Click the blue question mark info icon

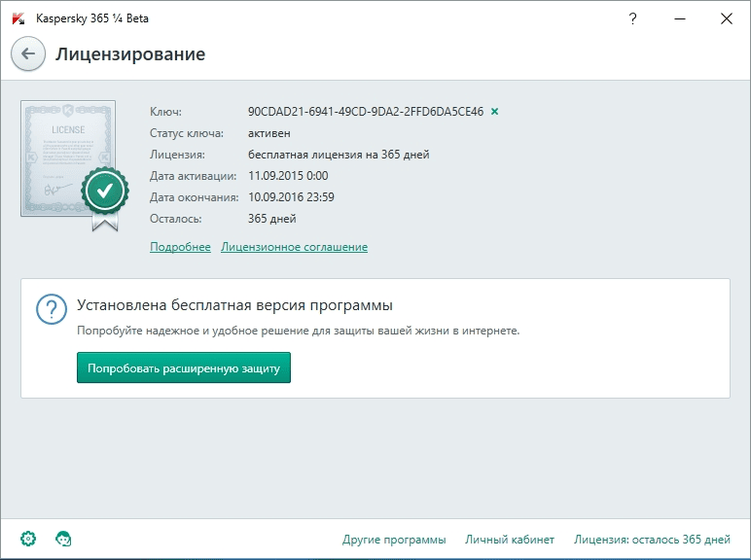(x=52, y=309)
